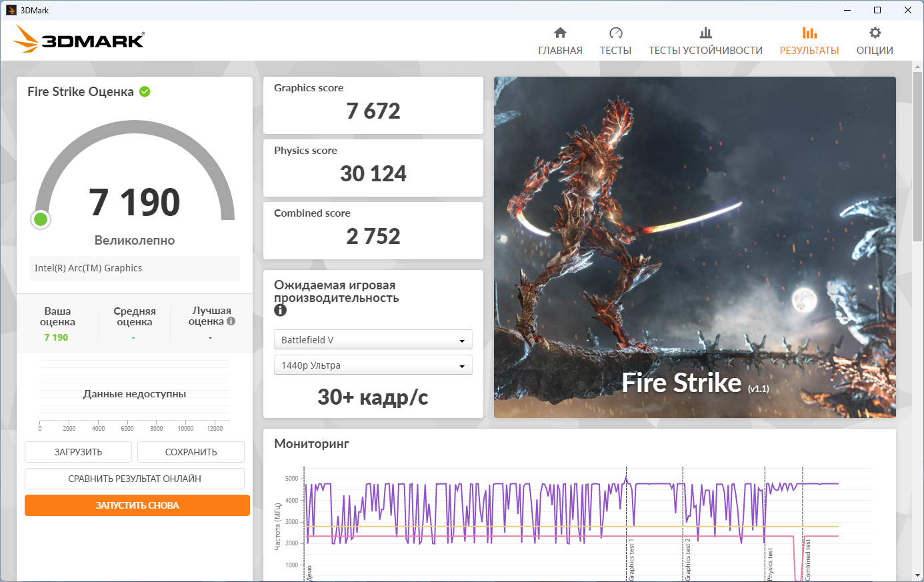
Task: Click the info icon next to Лучшая оценка
Action: point(231,321)
